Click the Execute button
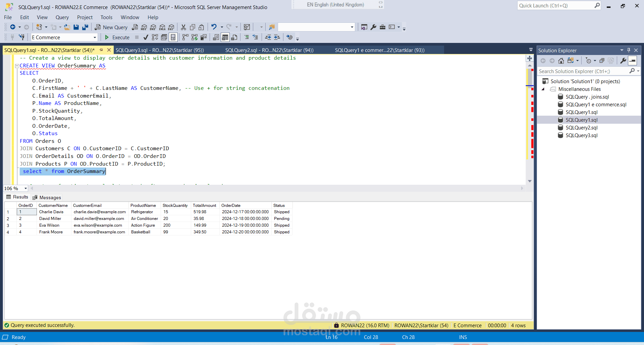This screenshot has width=644, height=345. tap(117, 37)
